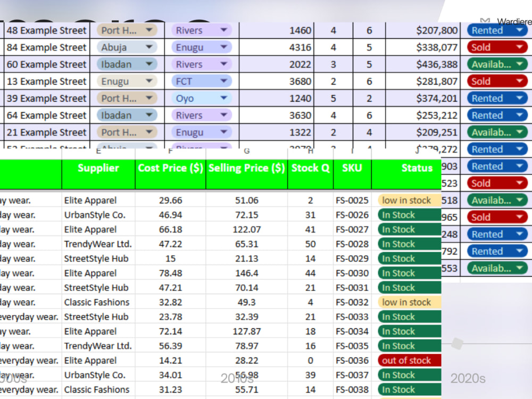Image resolution: width=532 pixels, height=399 pixels.
Task: Click low in stock chip for FS-0032
Action: click(409, 302)
